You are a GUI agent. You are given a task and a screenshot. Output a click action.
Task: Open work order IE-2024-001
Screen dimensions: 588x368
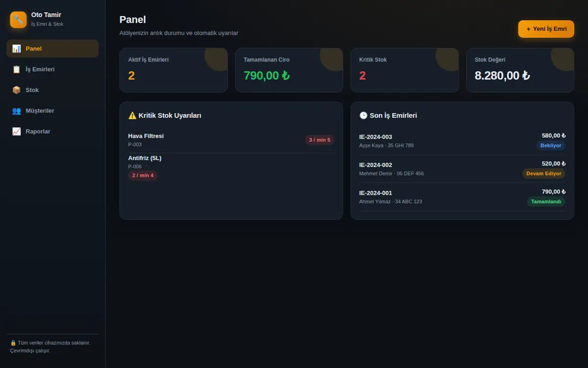coord(462,197)
